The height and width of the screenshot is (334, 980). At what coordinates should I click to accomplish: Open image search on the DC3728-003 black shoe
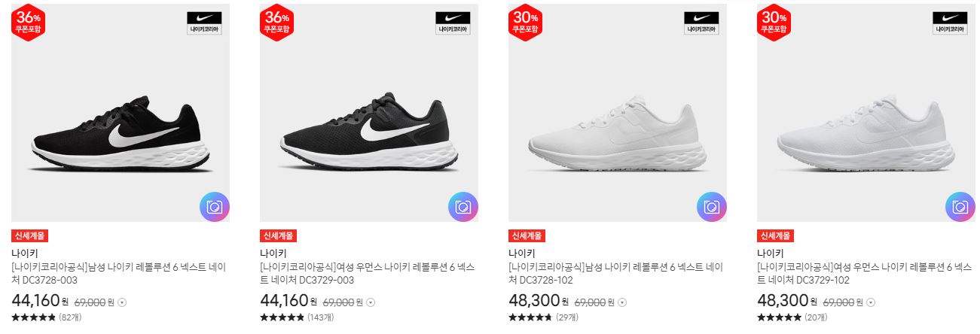[x=215, y=207]
